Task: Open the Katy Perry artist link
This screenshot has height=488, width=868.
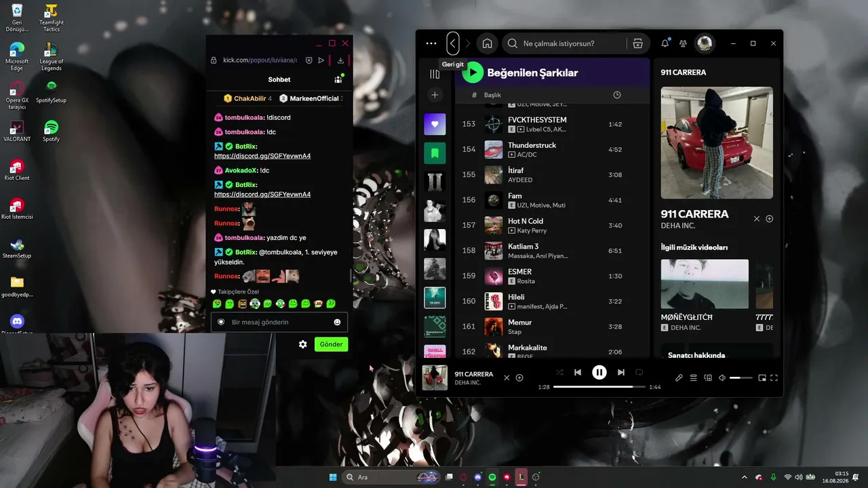Action: 532,230
